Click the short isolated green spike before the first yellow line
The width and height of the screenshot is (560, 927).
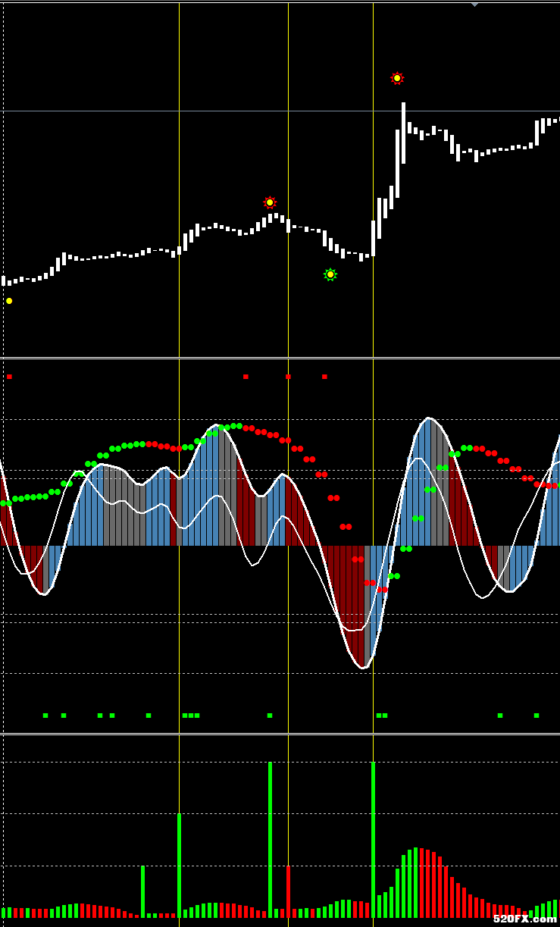coord(142,891)
